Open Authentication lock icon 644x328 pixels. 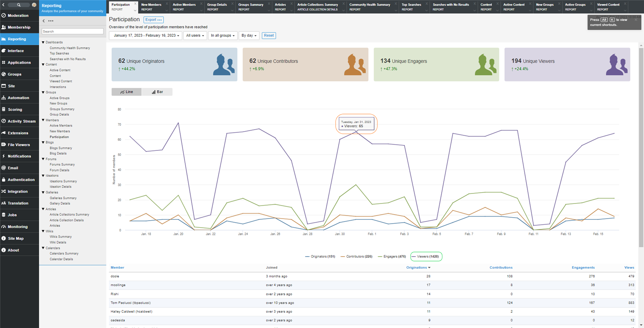click(x=4, y=180)
